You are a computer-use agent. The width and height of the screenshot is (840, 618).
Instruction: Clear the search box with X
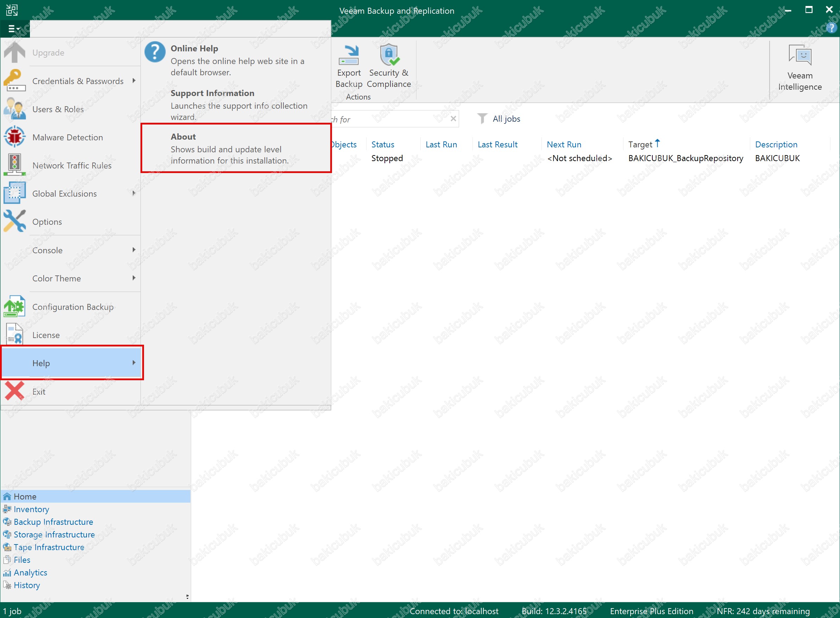[453, 119]
